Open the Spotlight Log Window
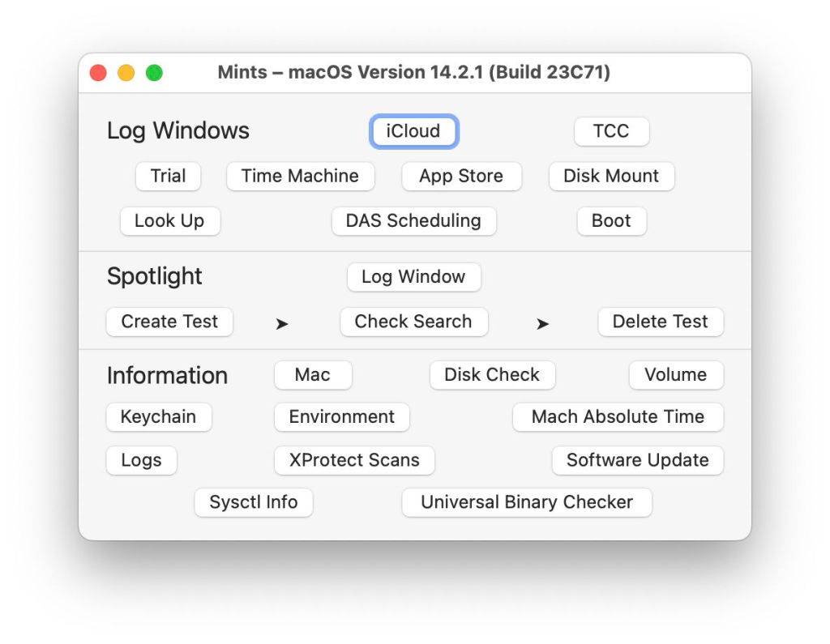 point(413,276)
